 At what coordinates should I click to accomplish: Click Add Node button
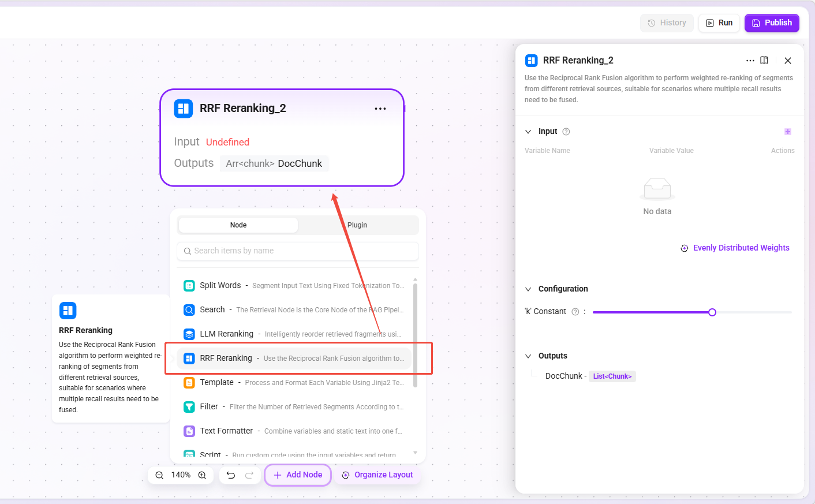coord(298,475)
